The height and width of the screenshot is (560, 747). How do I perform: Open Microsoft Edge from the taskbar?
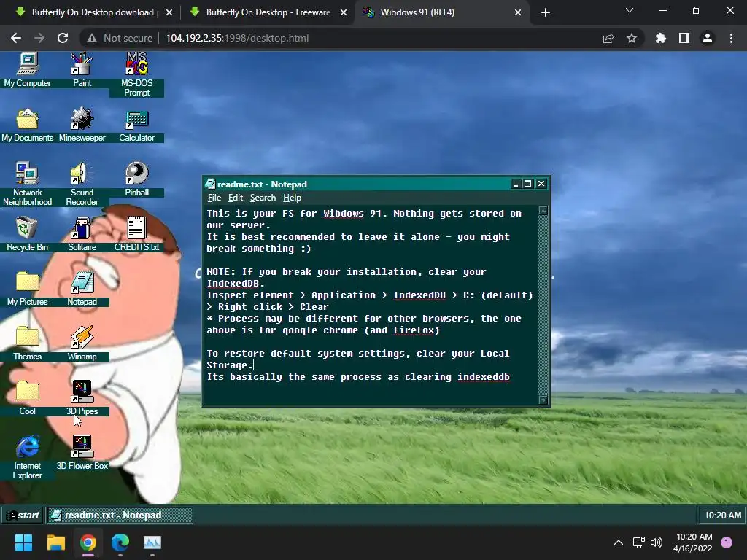coord(120,542)
